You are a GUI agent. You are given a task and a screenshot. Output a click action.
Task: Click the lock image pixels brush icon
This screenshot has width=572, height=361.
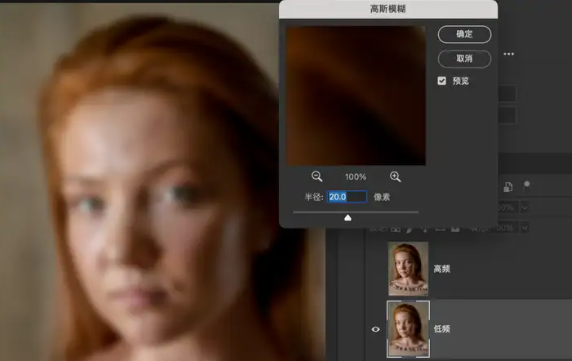[410, 229]
